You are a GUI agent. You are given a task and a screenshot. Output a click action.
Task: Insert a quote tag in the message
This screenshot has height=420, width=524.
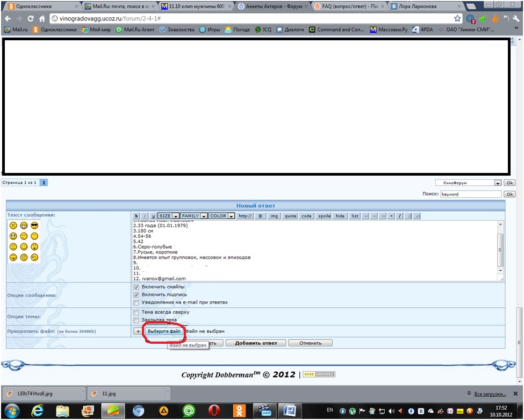(290, 216)
